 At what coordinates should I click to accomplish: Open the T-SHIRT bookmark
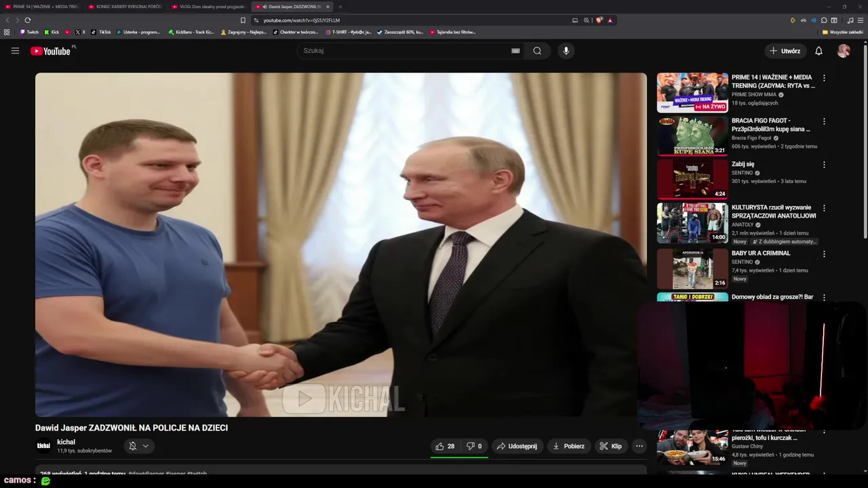pos(349,32)
